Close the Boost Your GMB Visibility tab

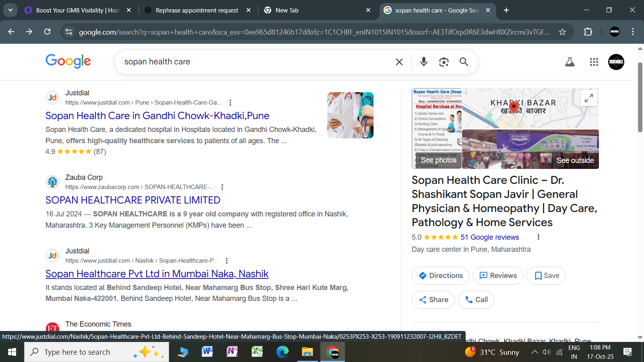click(129, 10)
